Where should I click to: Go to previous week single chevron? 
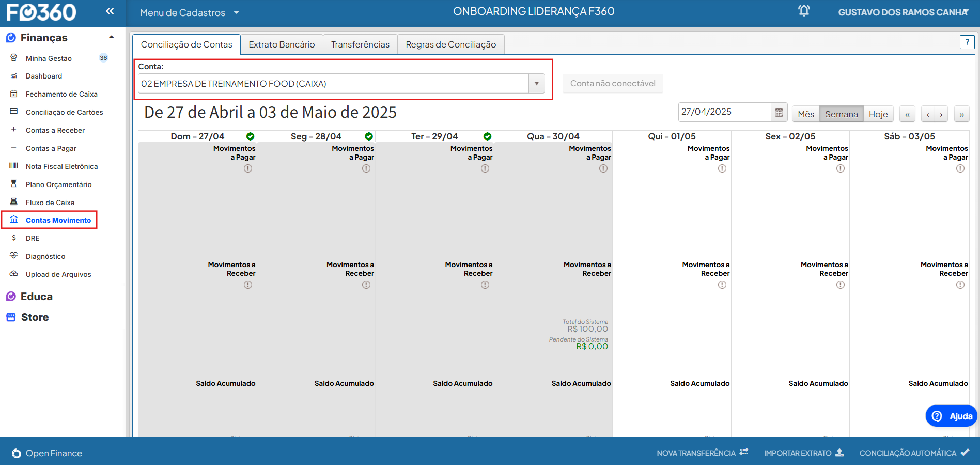tap(928, 114)
